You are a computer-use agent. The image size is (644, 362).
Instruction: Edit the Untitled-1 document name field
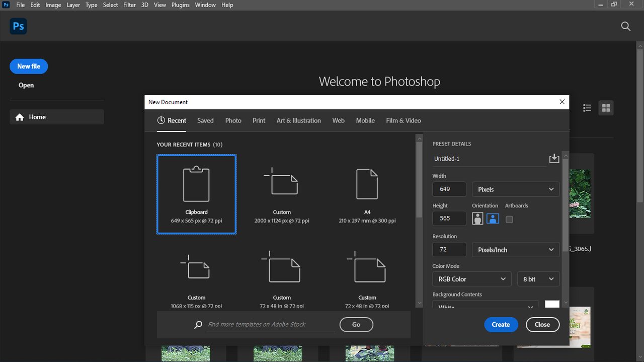pos(489,159)
